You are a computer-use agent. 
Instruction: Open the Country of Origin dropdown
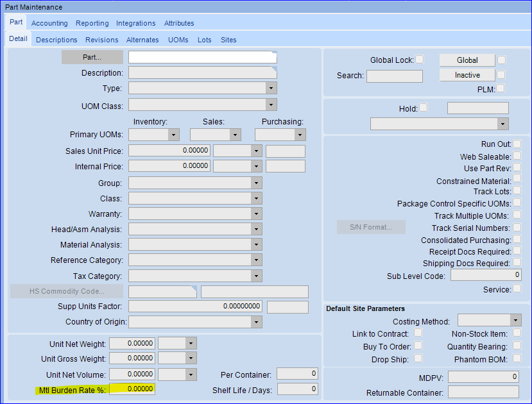click(257, 322)
